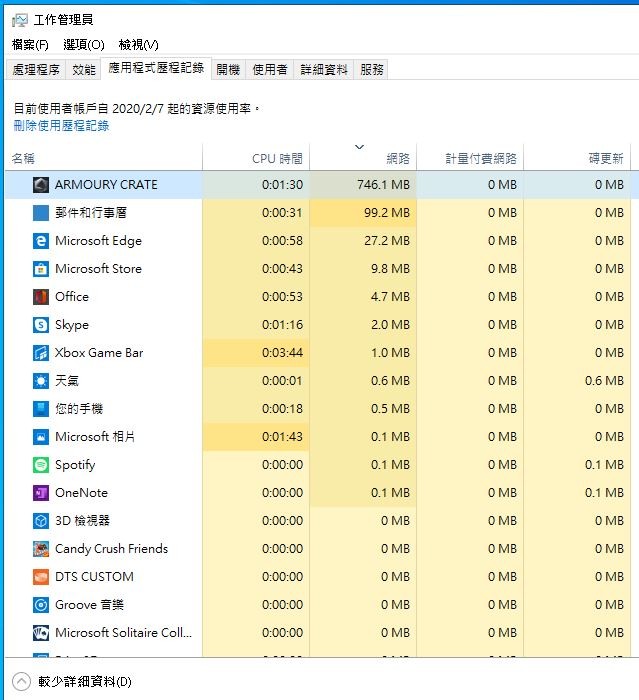Select the Groove 音樂 row name
This screenshot has height=700, width=639.
[89, 605]
